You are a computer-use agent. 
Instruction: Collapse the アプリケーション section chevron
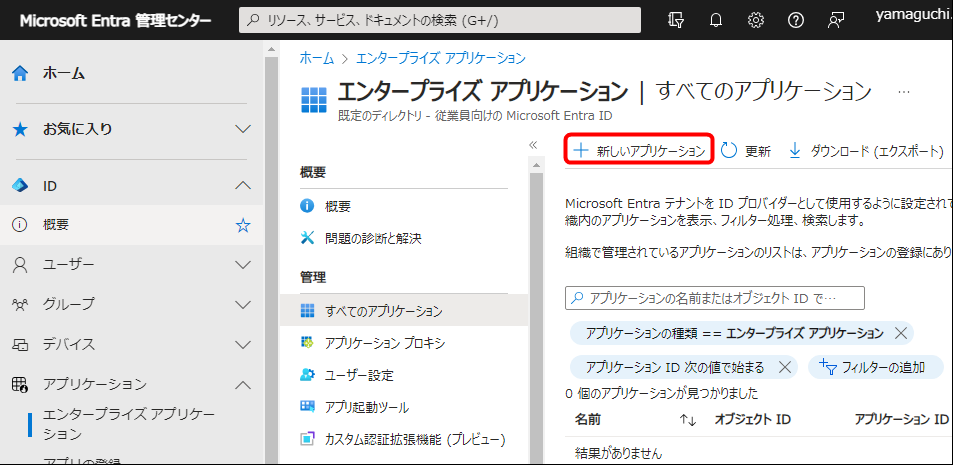coord(243,385)
